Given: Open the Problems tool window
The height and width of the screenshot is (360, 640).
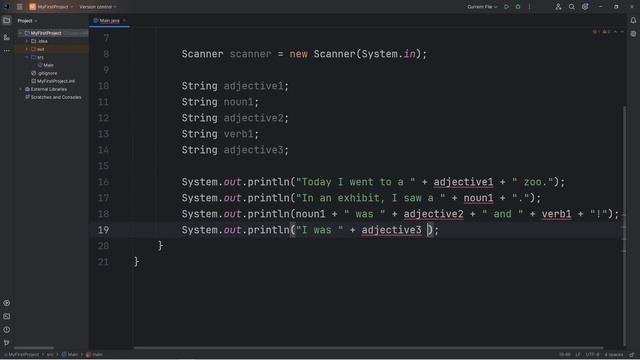Looking at the screenshot, I should click(7, 329).
